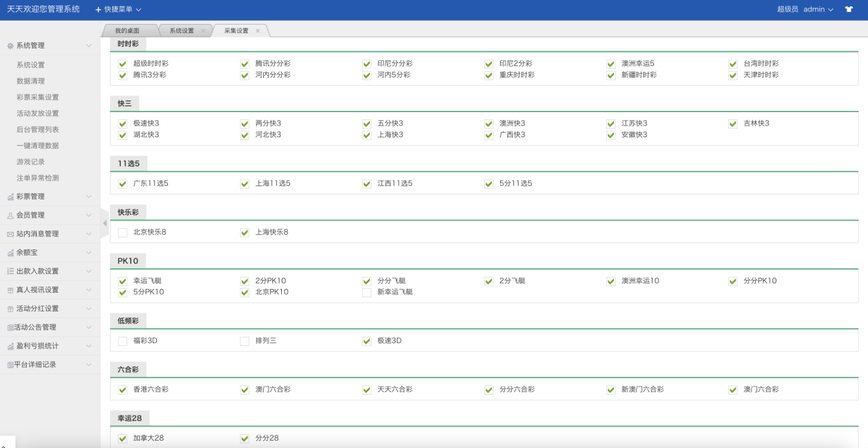The height and width of the screenshot is (448, 868).
Task: Click the 余额宝 chart icon
Action: 10,253
